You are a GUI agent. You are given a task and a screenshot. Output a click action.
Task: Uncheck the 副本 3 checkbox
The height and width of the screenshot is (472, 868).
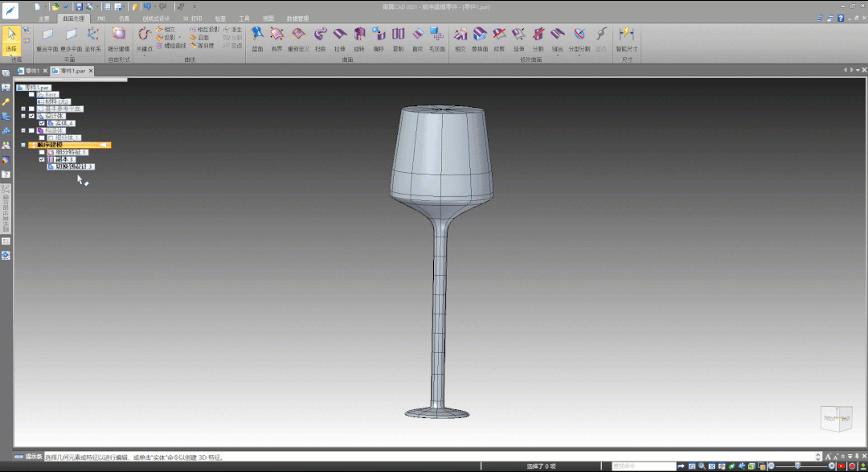(42, 159)
